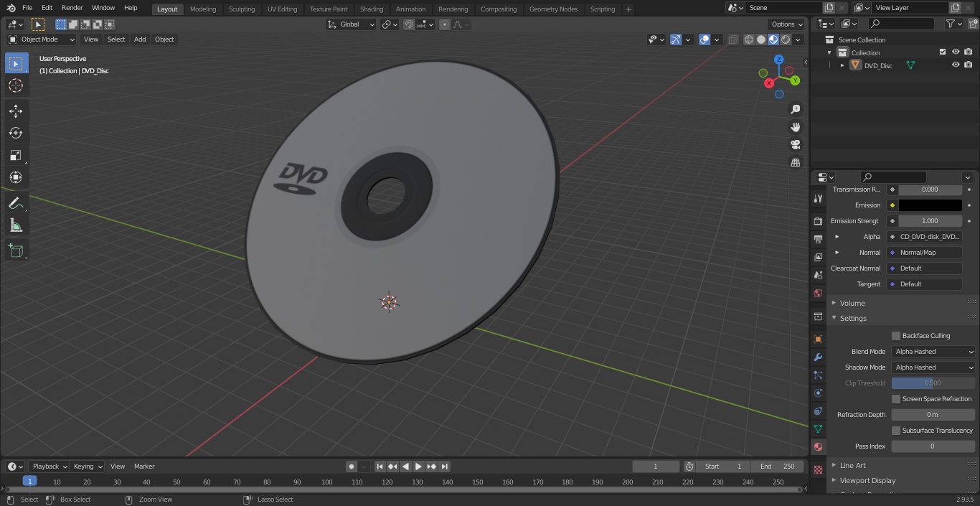The height and width of the screenshot is (506, 980).
Task: Switch perspective/orthographic grid icon
Action: (795, 163)
